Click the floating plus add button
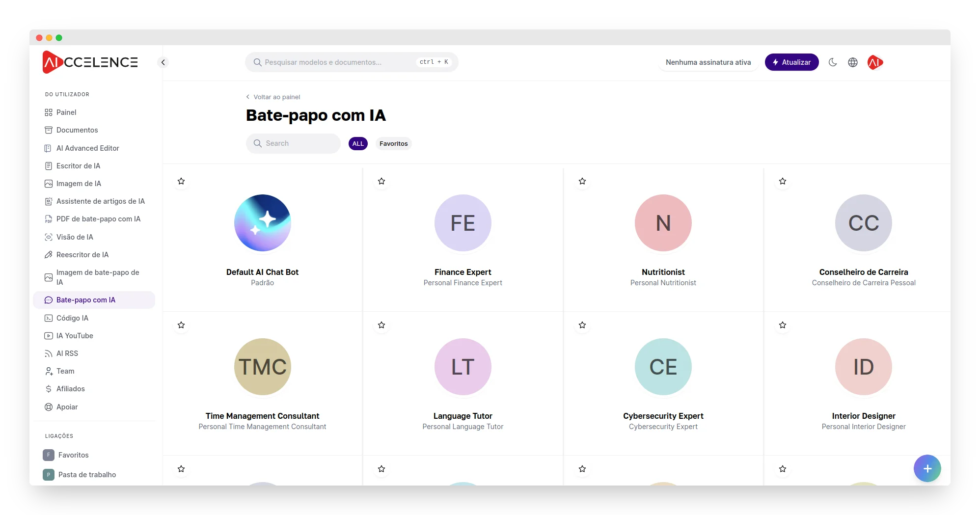The width and height of the screenshot is (980, 515). coord(927,468)
